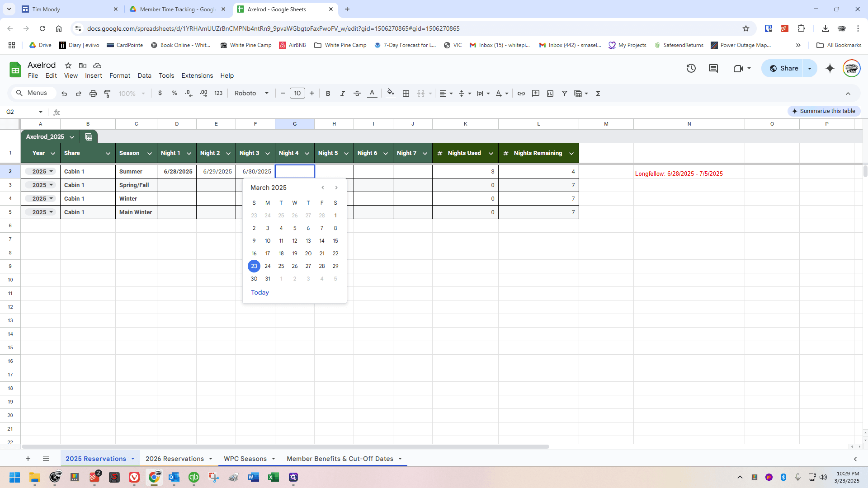Click Summarize this table button
Viewport: 868px width, 488px height.
click(824, 111)
